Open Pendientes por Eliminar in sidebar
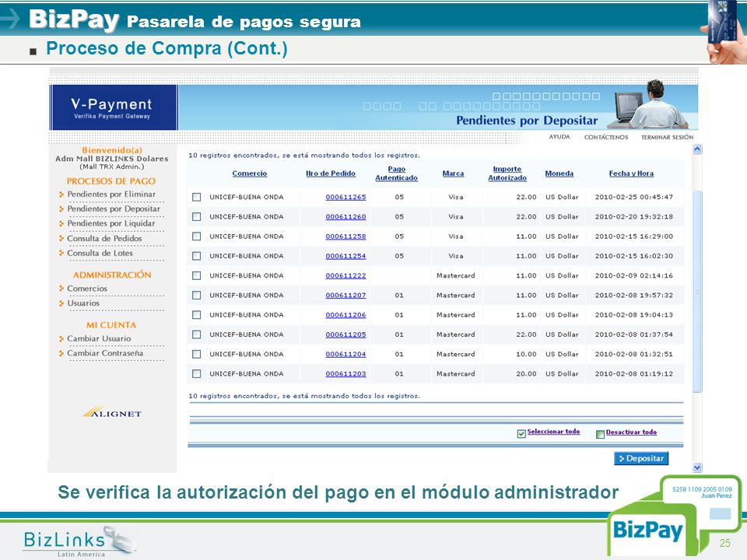 click(111, 194)
